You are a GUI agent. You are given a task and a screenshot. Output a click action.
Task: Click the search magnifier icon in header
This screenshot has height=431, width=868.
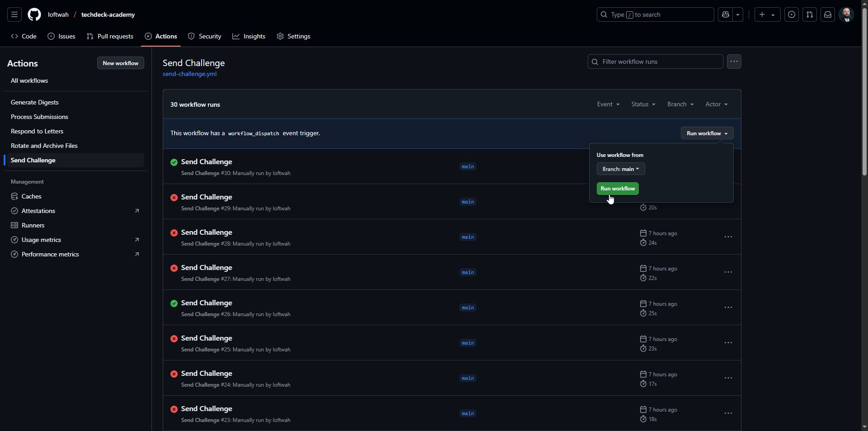pyautogui.click(x=604, y=14)
